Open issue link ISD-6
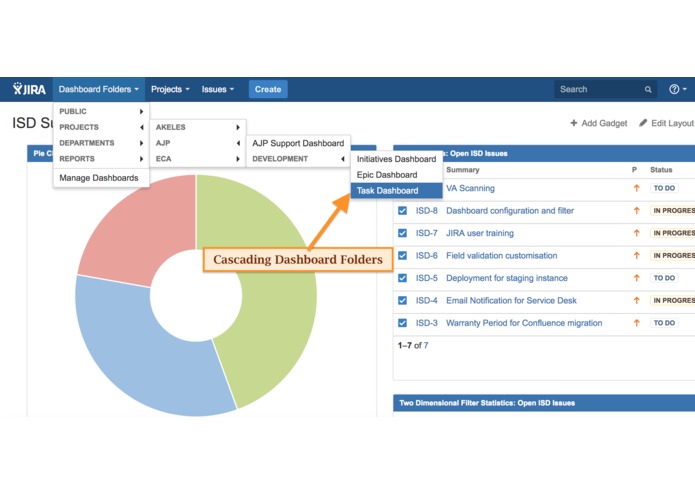Viewport: 695px width, 494px height. 426,256
